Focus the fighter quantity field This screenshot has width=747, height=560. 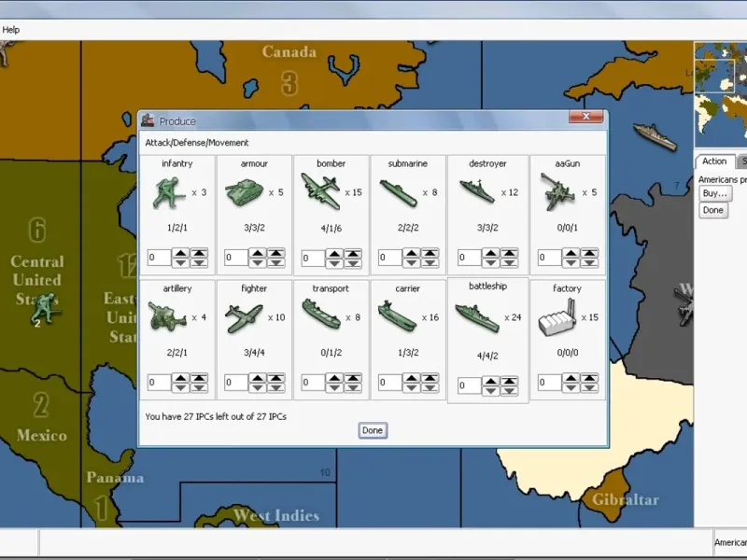pos(236,383)
